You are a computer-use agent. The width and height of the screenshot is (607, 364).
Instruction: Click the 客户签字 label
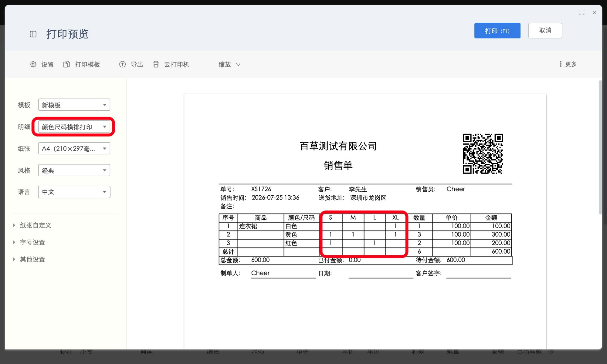tap(429, 273)
